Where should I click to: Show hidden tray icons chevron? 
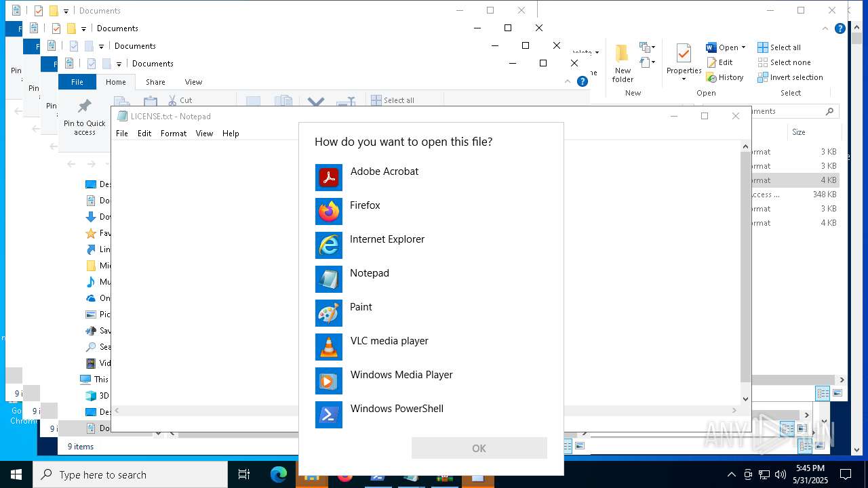click(731, 474)
